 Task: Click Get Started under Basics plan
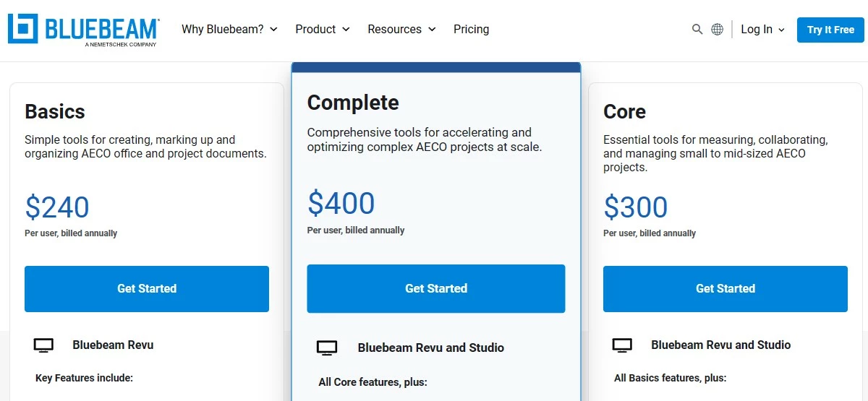tap(147, 289)
